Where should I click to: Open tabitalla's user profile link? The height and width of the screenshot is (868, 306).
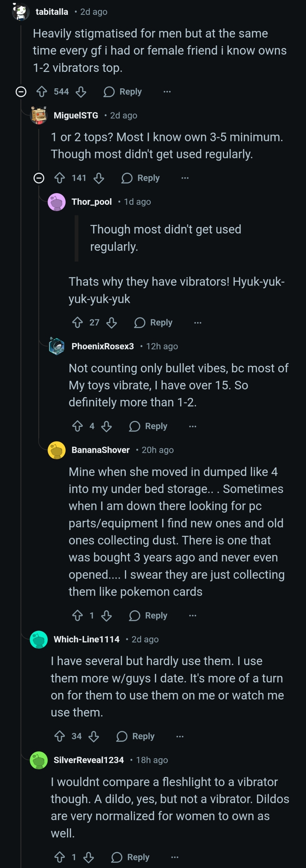coord(52,12)
